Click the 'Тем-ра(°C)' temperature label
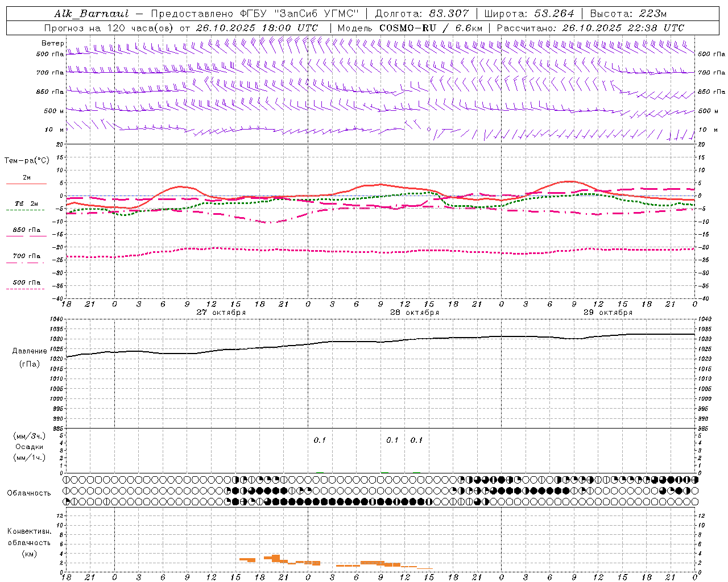 coord(27,160)
